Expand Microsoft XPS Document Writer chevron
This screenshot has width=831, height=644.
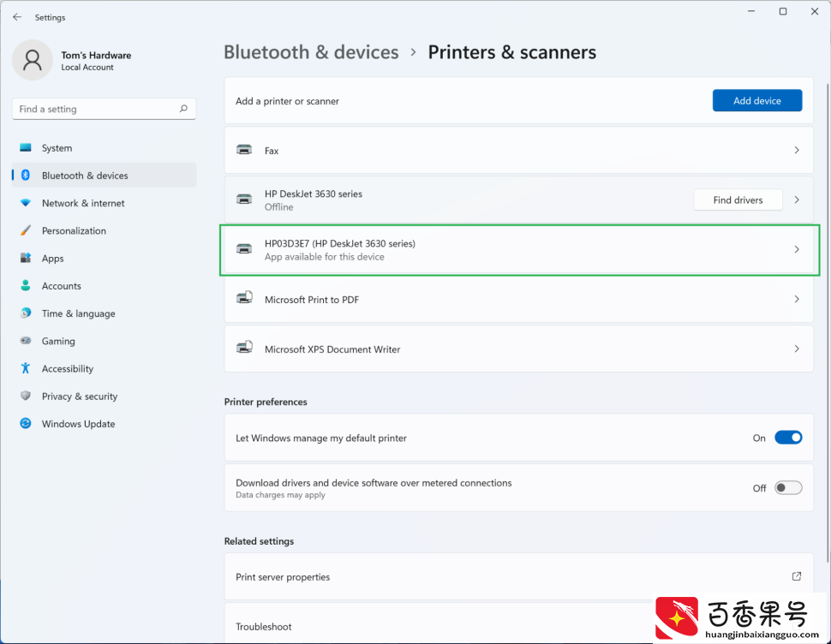pos(797,349)
